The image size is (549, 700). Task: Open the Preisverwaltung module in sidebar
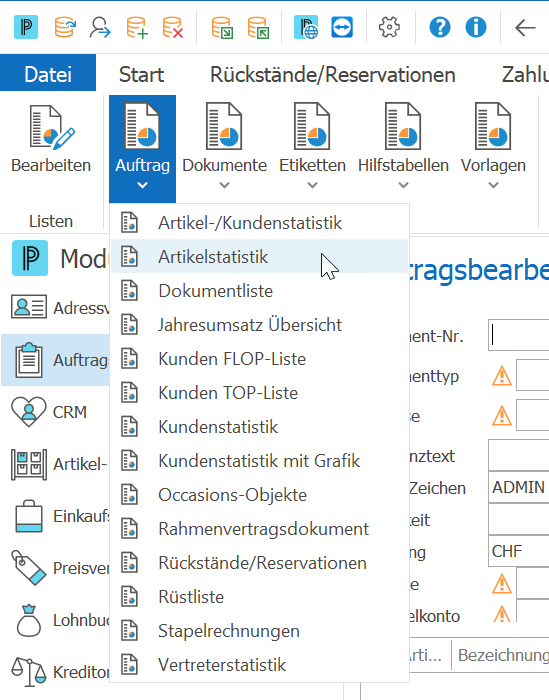(55, 568)
